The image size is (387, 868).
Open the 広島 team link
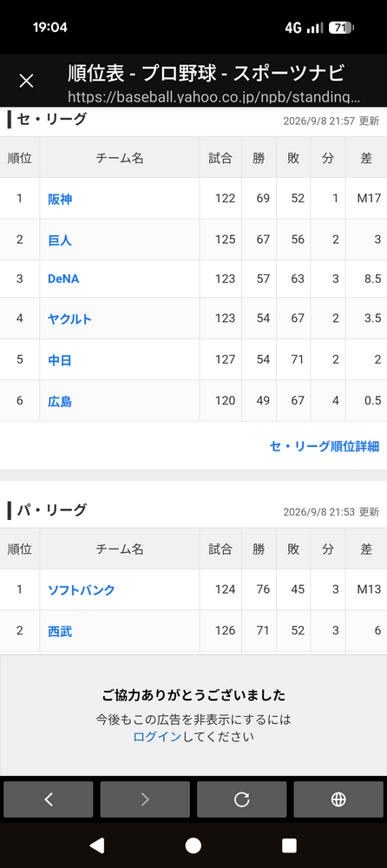[60, 401]
